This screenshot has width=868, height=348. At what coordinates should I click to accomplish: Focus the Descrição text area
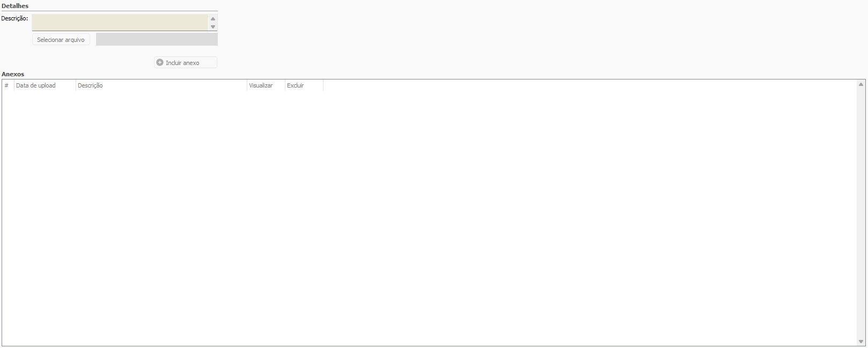(120, 23)
